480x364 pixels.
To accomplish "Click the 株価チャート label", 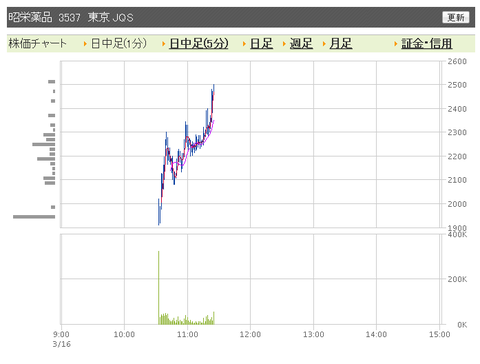I will point(37,43).
